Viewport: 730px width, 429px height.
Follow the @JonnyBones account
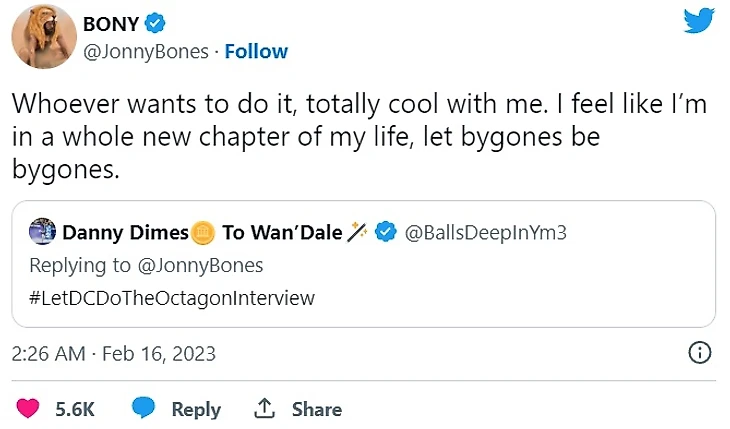(256, 51)
